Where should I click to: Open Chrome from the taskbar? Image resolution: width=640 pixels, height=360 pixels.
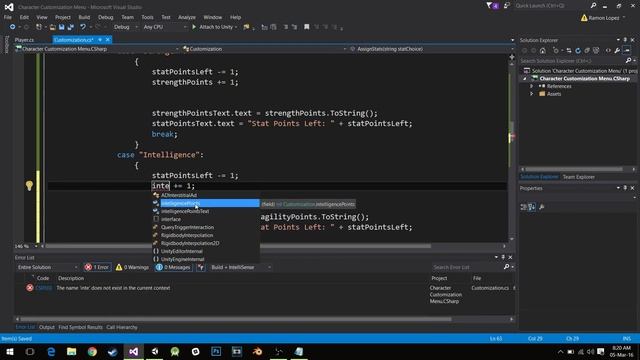coord(92,351)
